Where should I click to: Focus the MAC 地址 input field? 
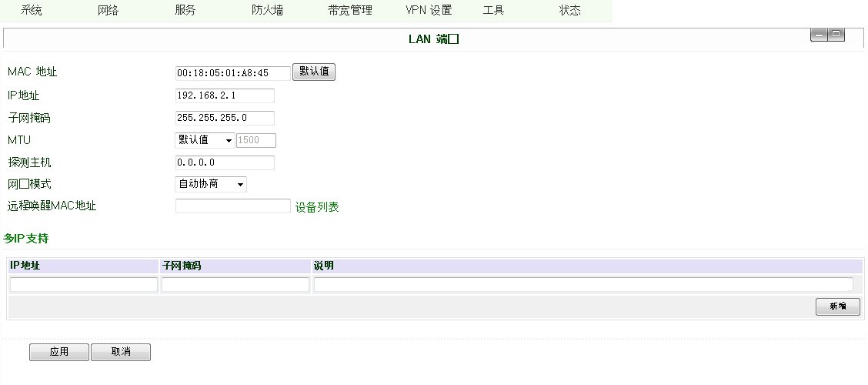(233, 73)
